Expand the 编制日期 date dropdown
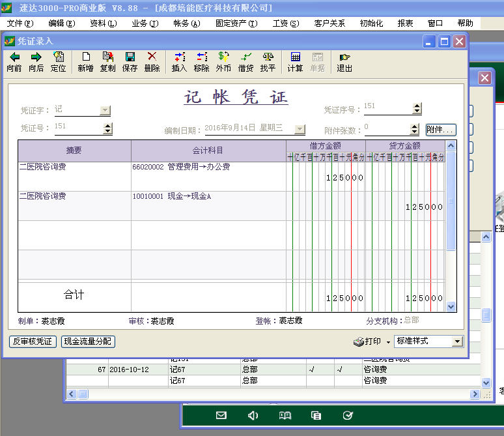 click(300, 129)
